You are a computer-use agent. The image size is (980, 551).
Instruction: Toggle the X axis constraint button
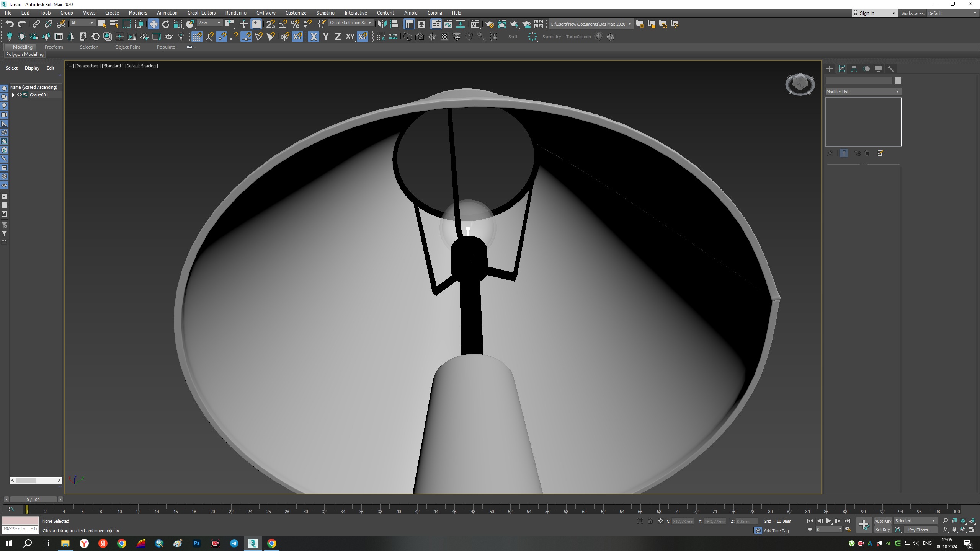click(x=314, y=37)
